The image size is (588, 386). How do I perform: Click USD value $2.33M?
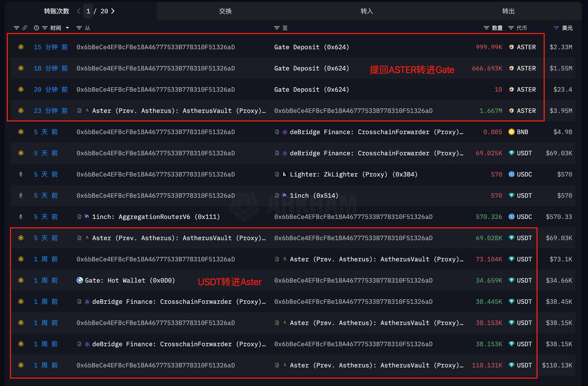pos(561,47)
